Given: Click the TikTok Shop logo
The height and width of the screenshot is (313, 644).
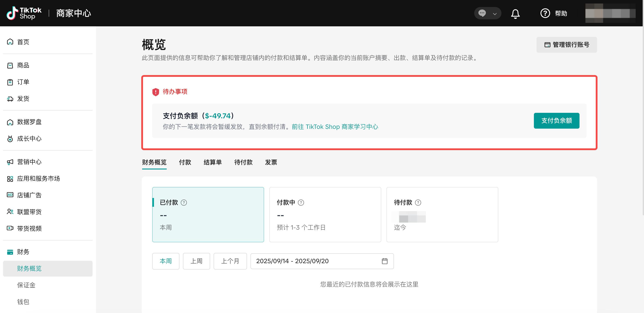Looking at the screenshot, I should pyautogui.click(x=24, y=13).
